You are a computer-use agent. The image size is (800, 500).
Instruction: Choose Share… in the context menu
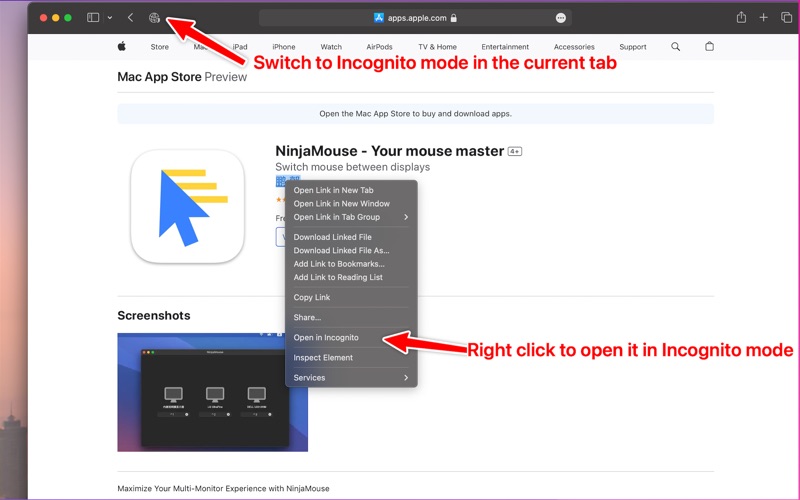351,317
